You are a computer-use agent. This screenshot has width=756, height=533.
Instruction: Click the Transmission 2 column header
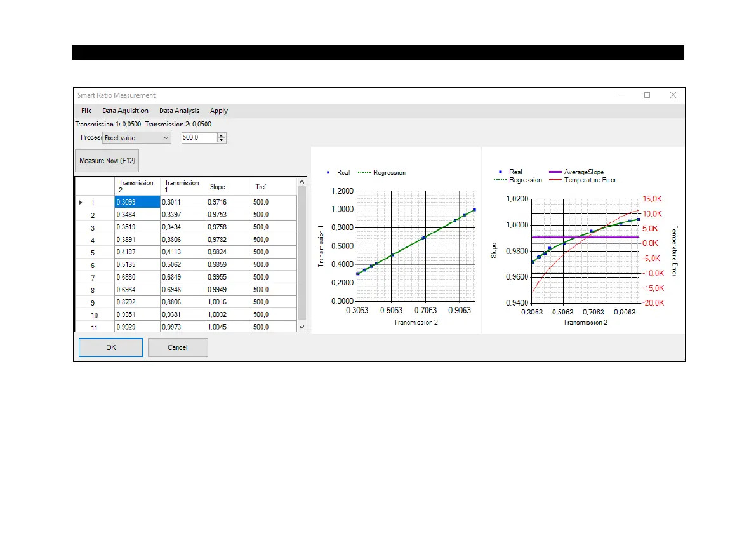click(137, 186)
